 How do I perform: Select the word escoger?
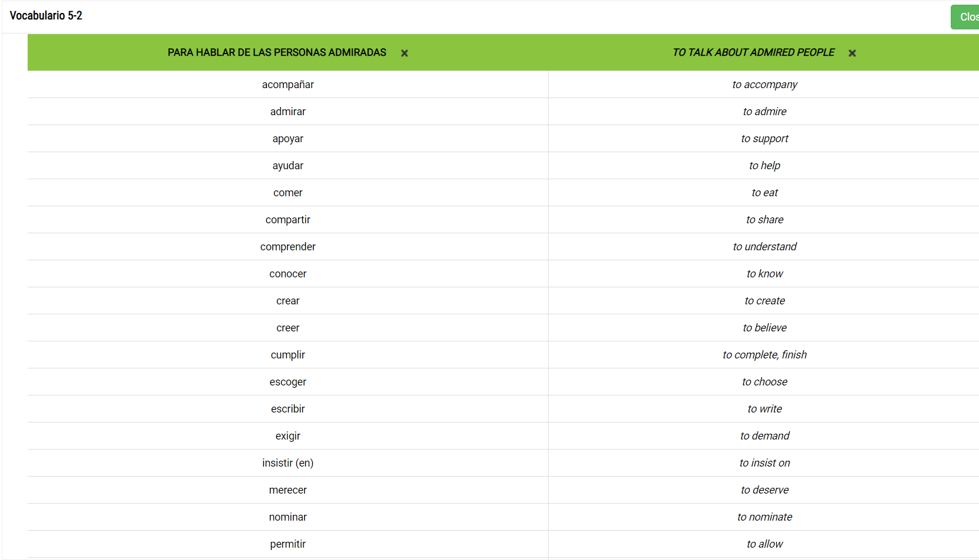click(288, 382)
